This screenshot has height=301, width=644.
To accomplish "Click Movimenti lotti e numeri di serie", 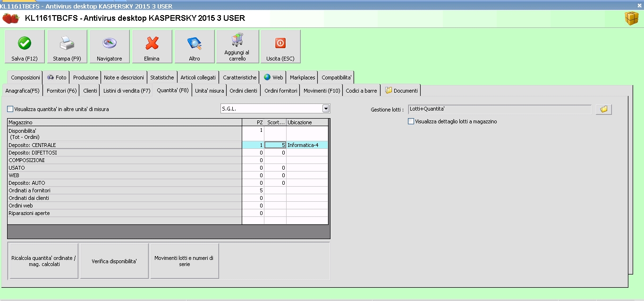I will tap(184, 261).
